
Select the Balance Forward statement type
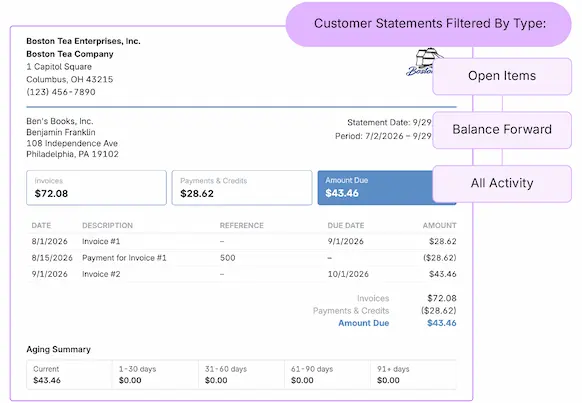pyautogui.click(x=502, y=130)
